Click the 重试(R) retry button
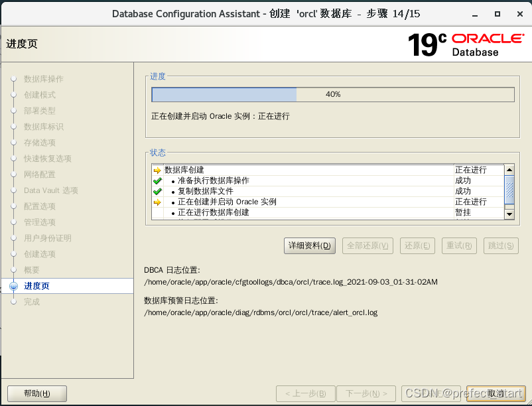Viewport: 532px width, 406px height. tap(459, 245)
